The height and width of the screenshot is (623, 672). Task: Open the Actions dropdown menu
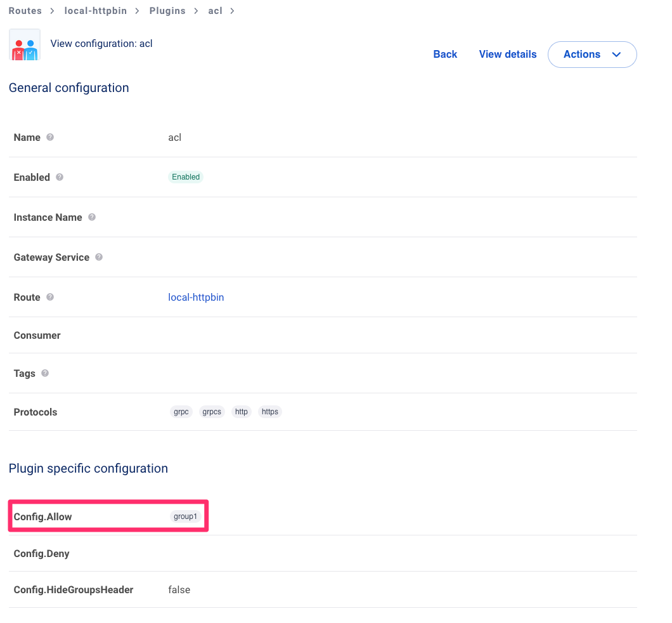pyautogui.click(x=592, y=55)
